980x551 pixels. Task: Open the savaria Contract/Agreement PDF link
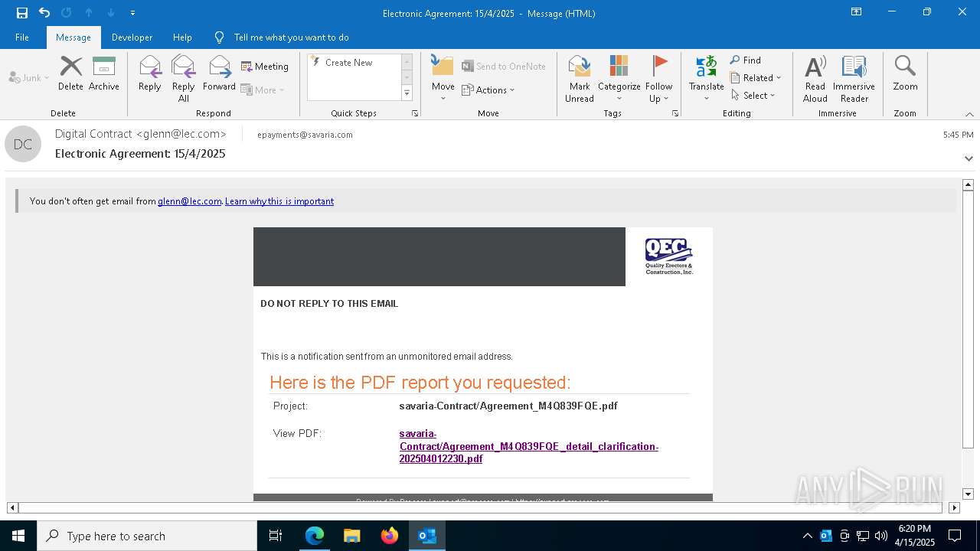pyautogui.click(x=528, y=446)
